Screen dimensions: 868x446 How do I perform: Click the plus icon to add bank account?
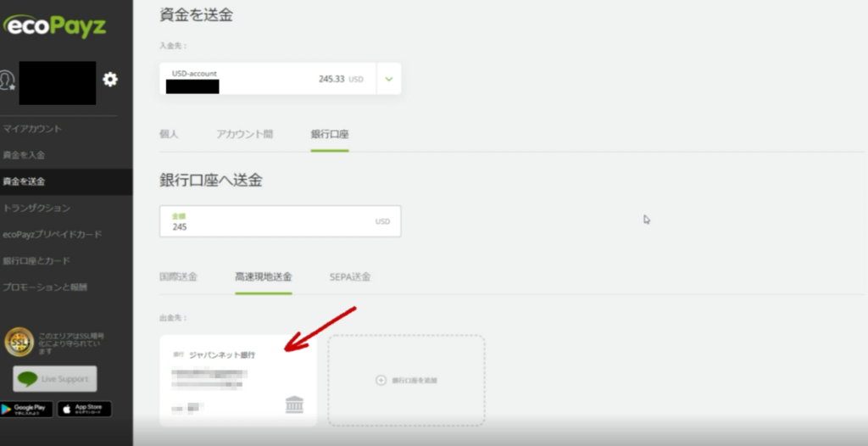[x=381, y=380]
